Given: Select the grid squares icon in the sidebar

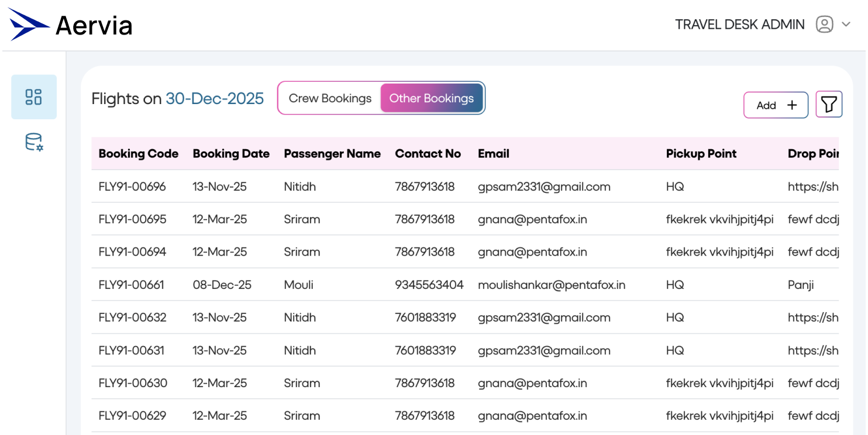Looking at the screenshot, I should pos(33,98).
